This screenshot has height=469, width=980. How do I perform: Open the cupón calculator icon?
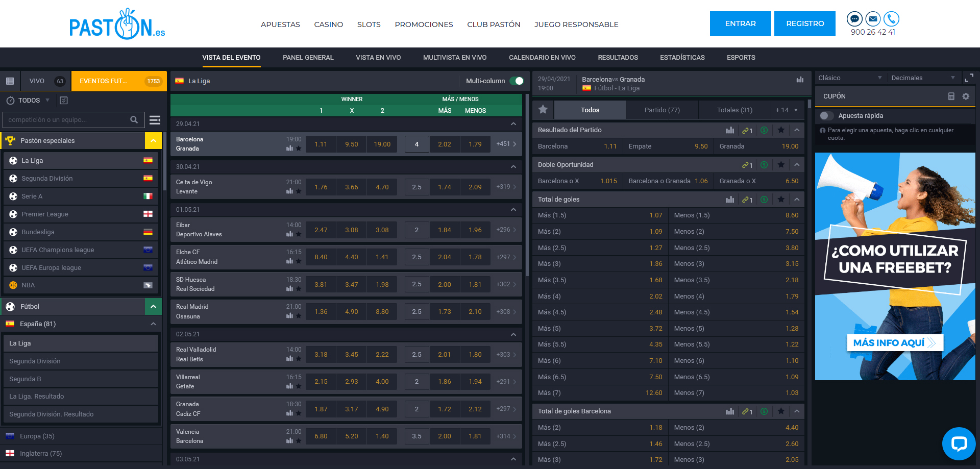[x=951, y=96]
